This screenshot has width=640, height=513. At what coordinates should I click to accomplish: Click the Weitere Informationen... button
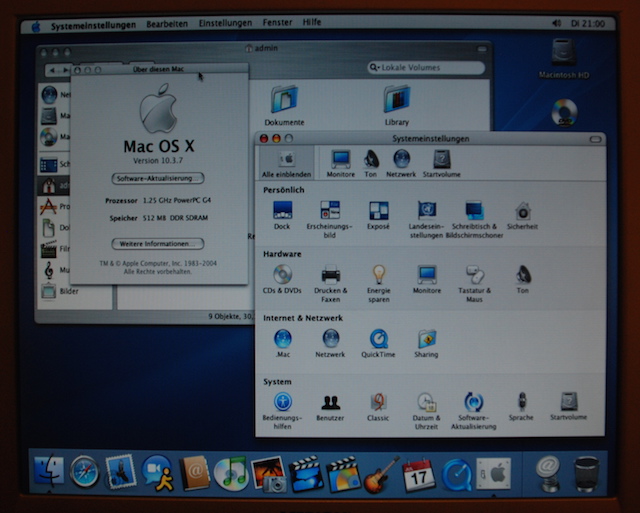[158, 244]
